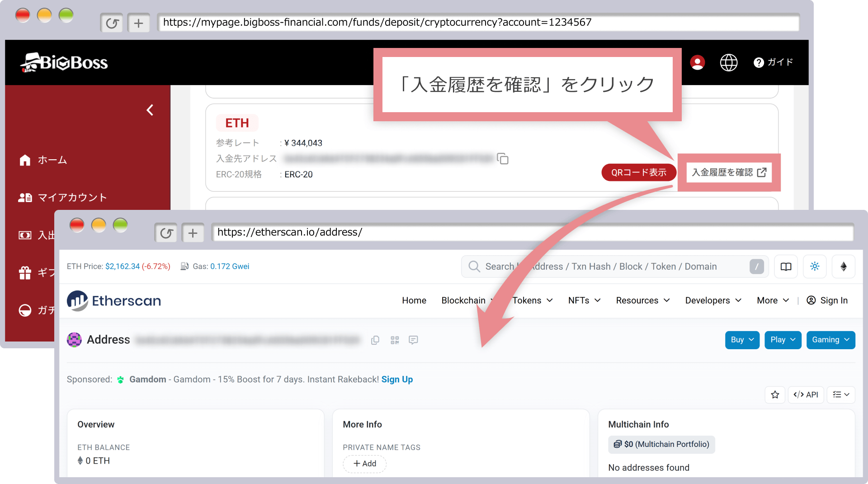Click the ETH currency badge
868x484 pixels.
point(237,123)
